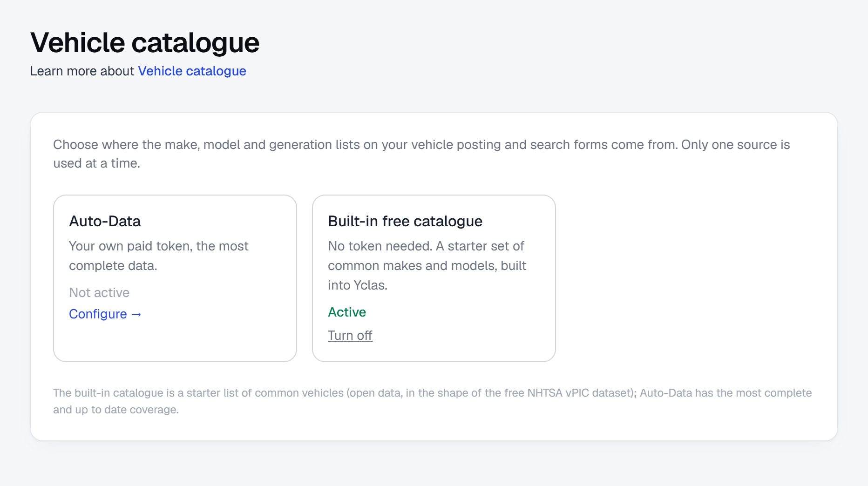Click the 'No token needed' description

pos(427,265)
